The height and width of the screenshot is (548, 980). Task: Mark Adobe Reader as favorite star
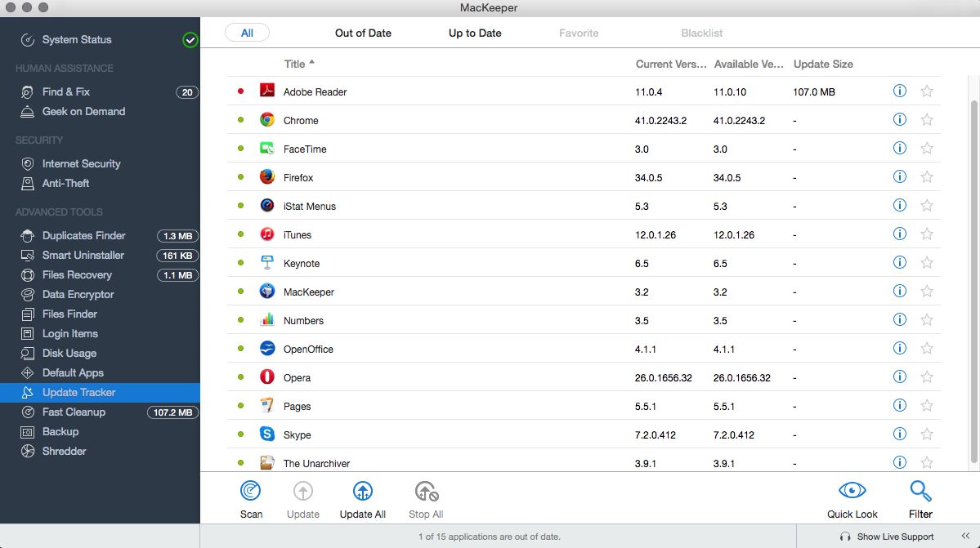click(x=927, y=91)
